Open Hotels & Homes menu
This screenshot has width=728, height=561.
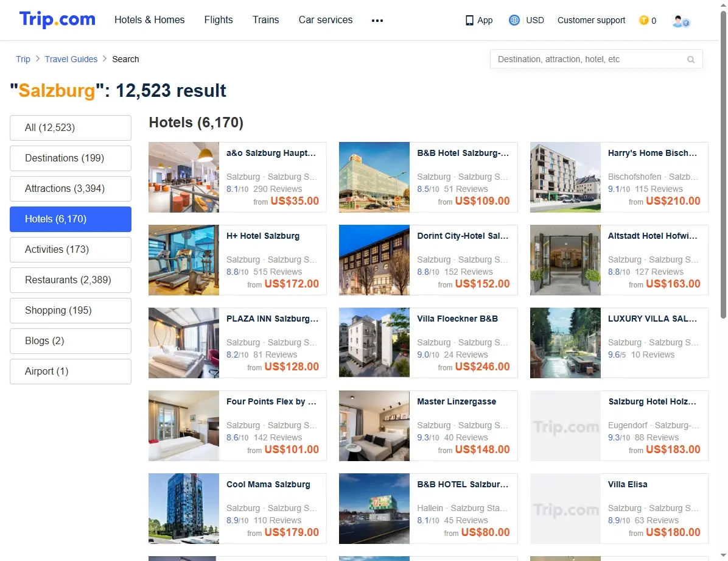tap(150, 19)
